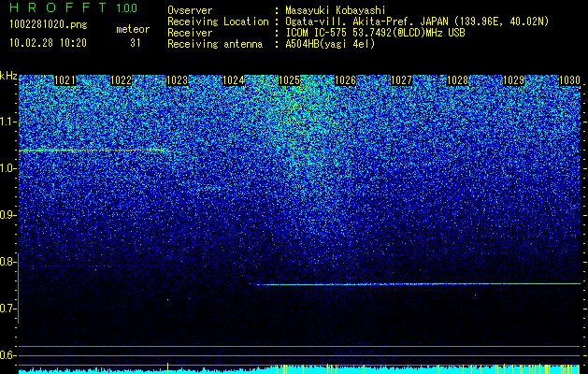Click the 1030 time marker
Image resolution: width=588 pixels, height=374 pixels.
[x=569, y=80]
